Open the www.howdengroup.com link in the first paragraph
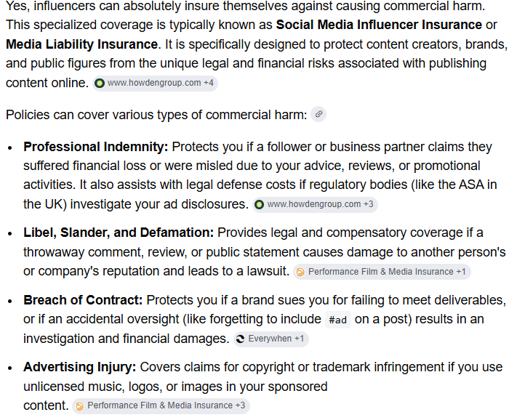Screen dimensions: 525x420 click(154, 83)
